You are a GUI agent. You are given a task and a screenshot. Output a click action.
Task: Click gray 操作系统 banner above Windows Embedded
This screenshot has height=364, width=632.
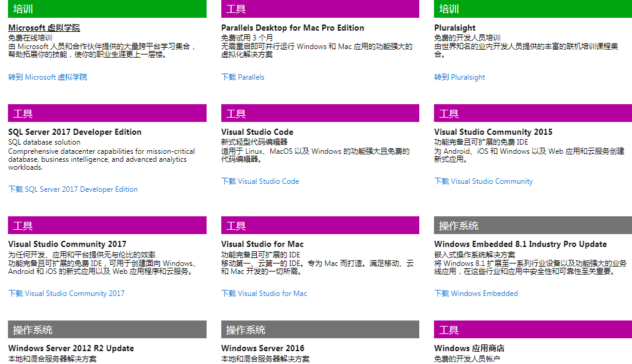point(533,226)
